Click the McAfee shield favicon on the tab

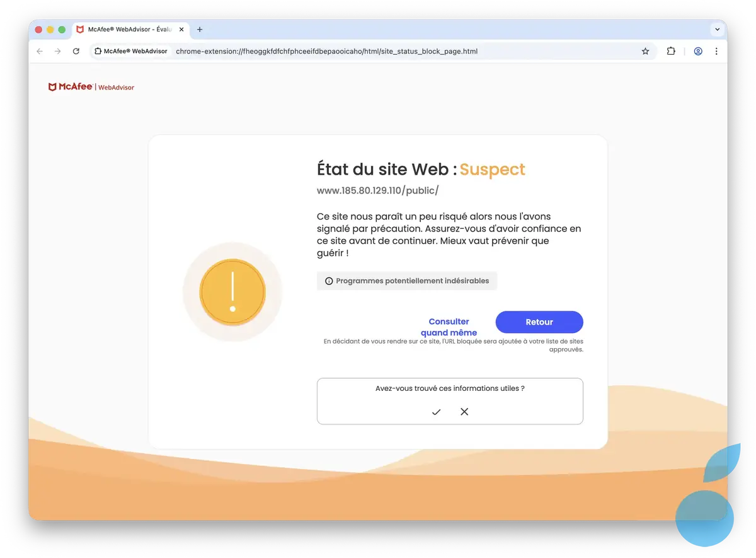pos(79,29)
